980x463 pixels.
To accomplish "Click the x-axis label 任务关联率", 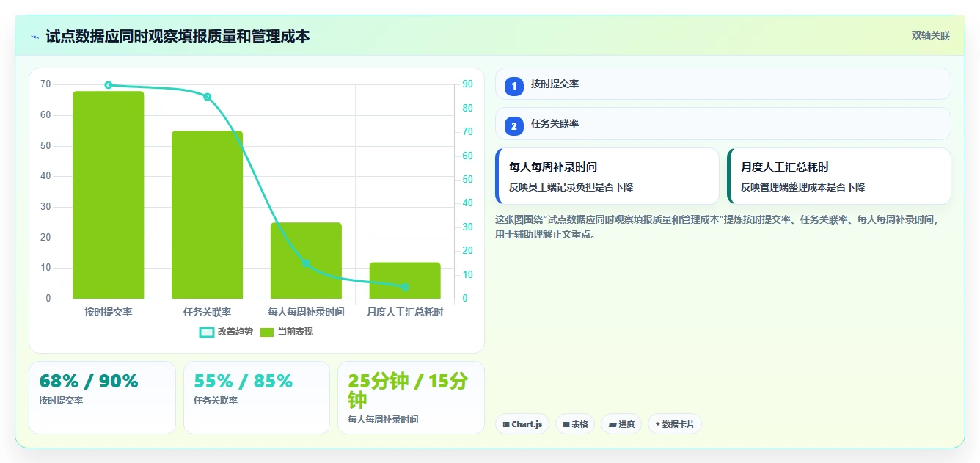I will [x=207, y=312].
